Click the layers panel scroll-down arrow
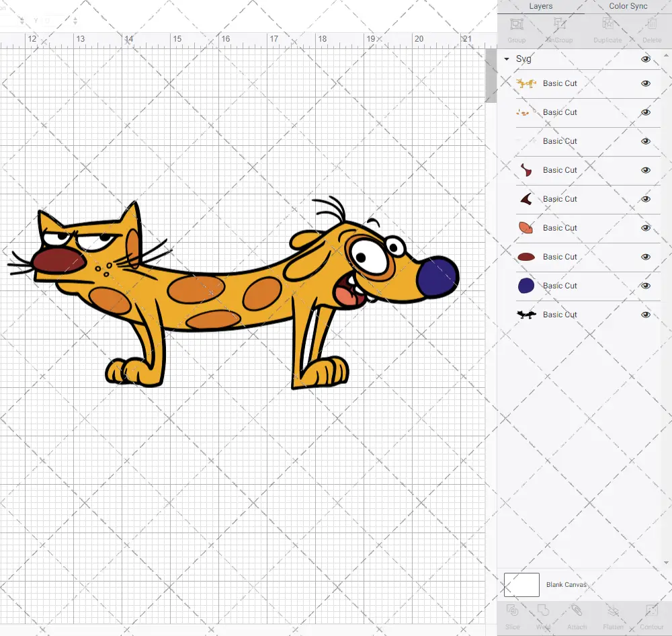672x636 pixels. 665,563
